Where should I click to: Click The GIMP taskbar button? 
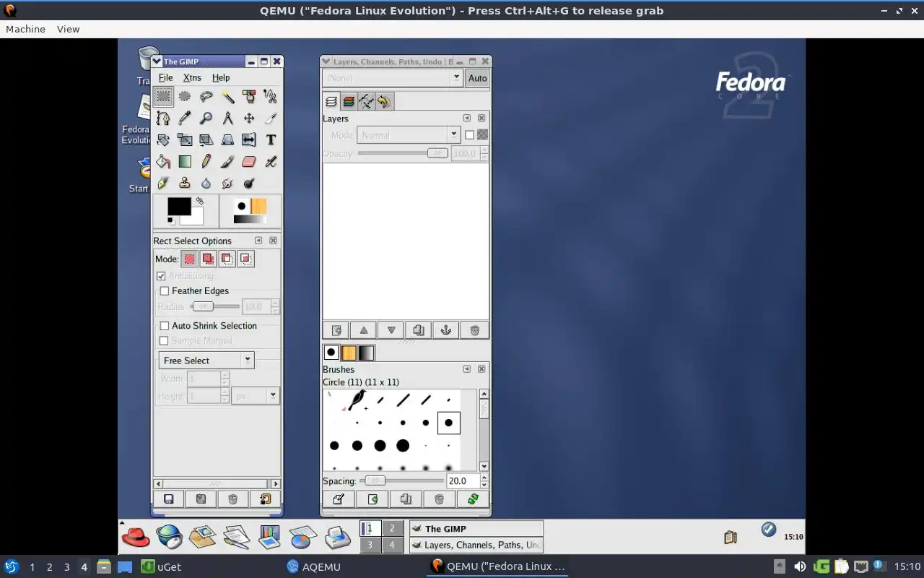(x=476, y=529)
